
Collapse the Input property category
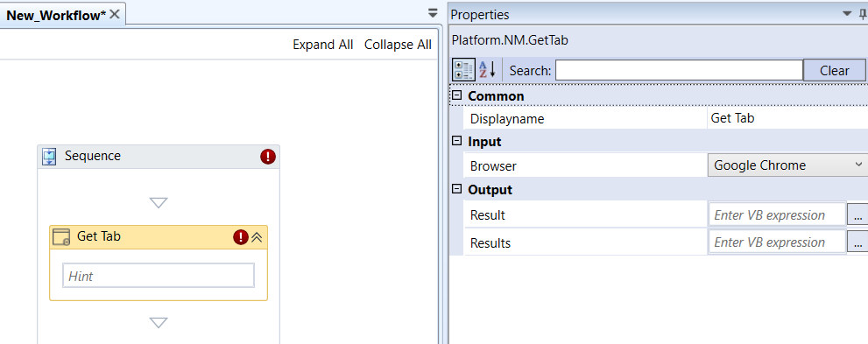tap(456, 141)
